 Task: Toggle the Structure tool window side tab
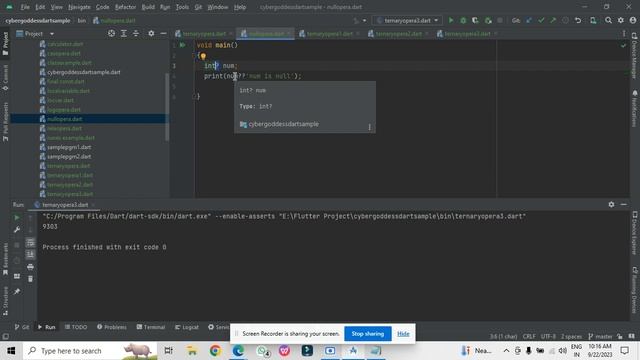pos(5,300)
